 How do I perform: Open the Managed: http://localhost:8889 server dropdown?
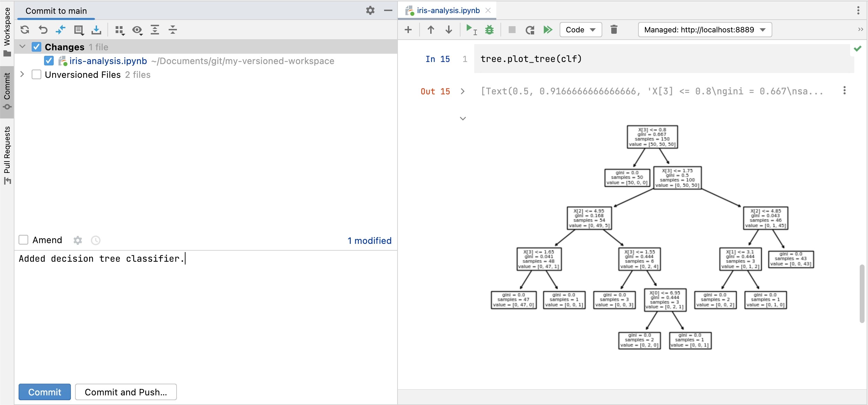(703, 30)
